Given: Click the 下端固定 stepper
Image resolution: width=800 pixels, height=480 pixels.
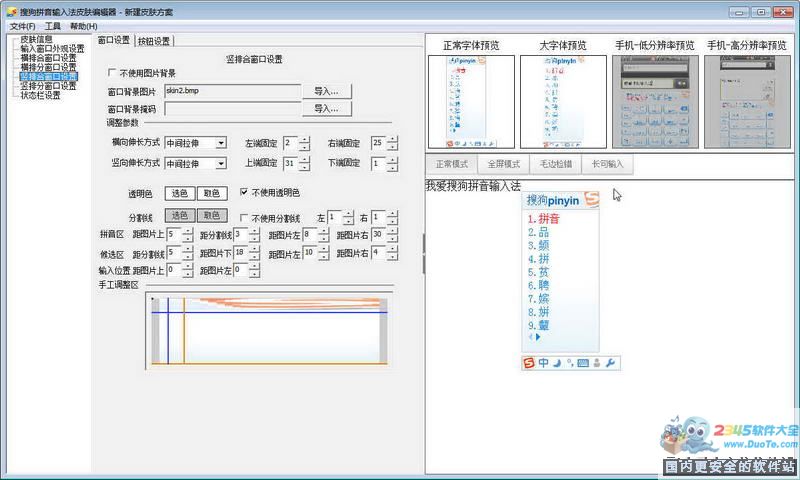Looking at the screenshot, I should point(392,164).
